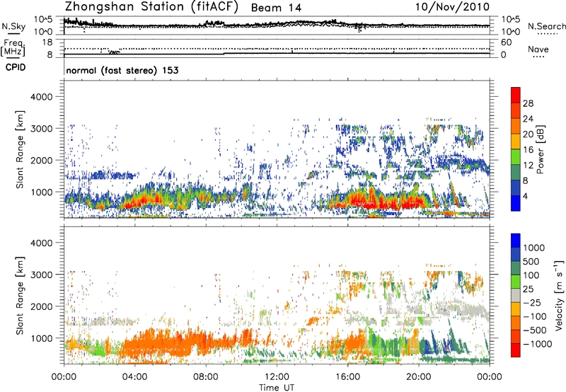Pick the bright blue bottom segment of Power colorbar
The image size is (566, 392).
pyautogui.click(x=516, y=203)
